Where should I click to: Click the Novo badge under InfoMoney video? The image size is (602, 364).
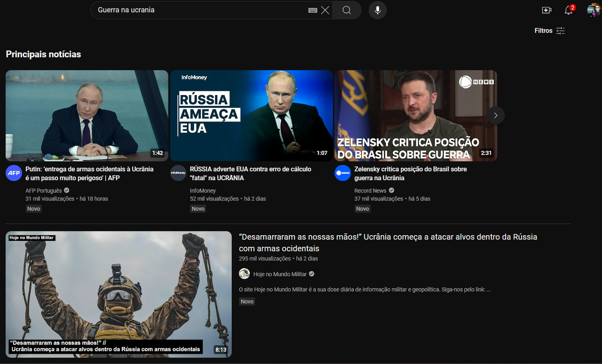pyautogui.click(x=198, y=208)
